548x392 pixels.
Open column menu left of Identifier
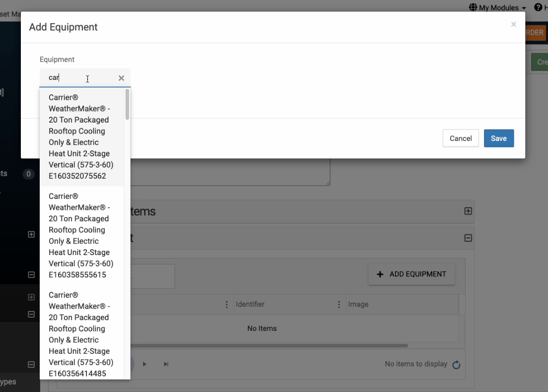click(x=227, y=304)
